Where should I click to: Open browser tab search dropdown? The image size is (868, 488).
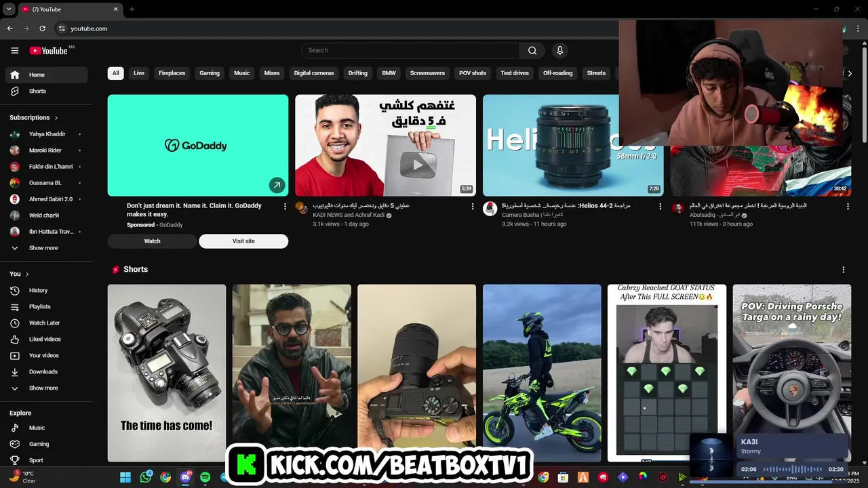coord(9,9)
